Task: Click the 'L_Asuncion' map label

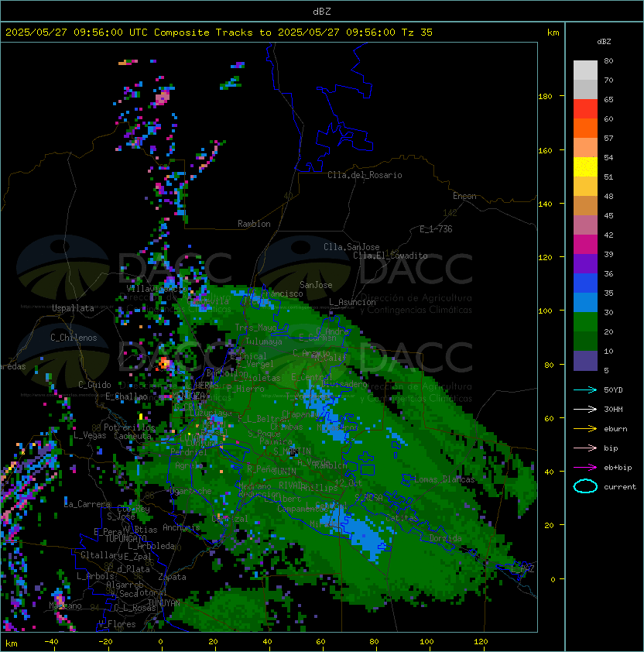Action: [352, 302]
